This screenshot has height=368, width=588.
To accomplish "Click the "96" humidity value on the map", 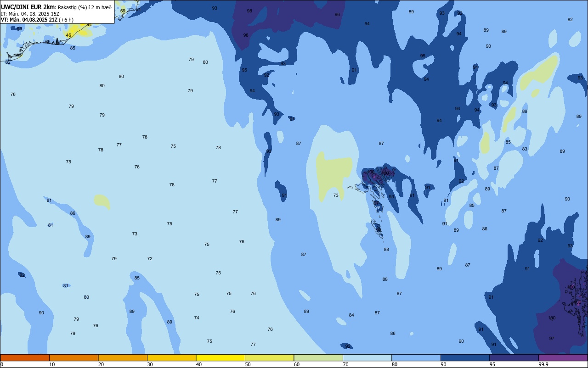I will [x=337, y=15].
